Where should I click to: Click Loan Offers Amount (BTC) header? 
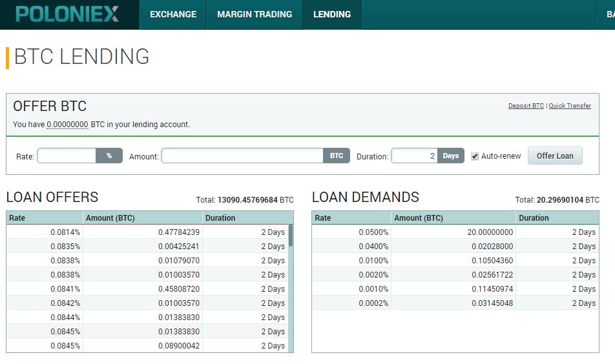pyautogui.click(x=143, y=218)
